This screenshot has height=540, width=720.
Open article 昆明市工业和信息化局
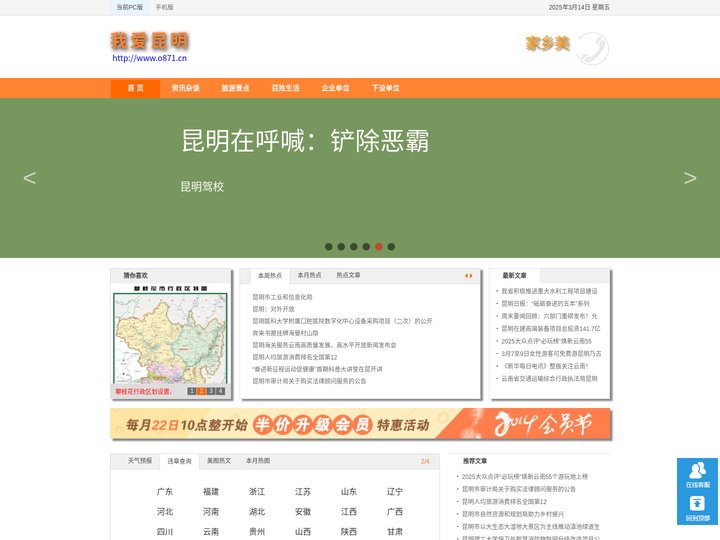[282, 297]
